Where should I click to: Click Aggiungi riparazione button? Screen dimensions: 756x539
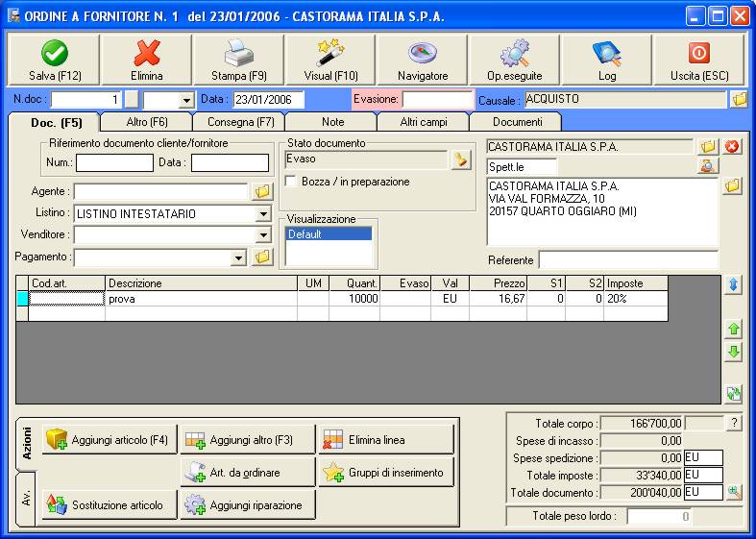tap(248, 505)
